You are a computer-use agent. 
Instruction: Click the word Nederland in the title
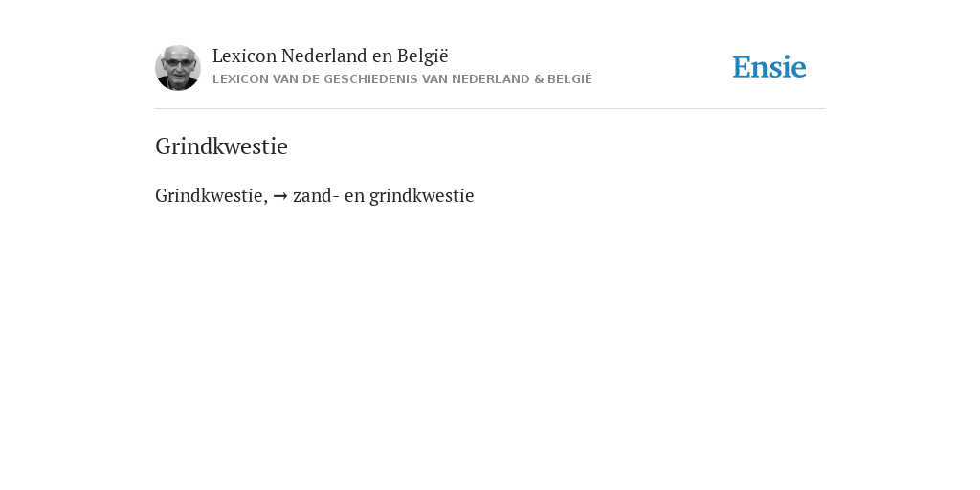[x=324, y=56]
